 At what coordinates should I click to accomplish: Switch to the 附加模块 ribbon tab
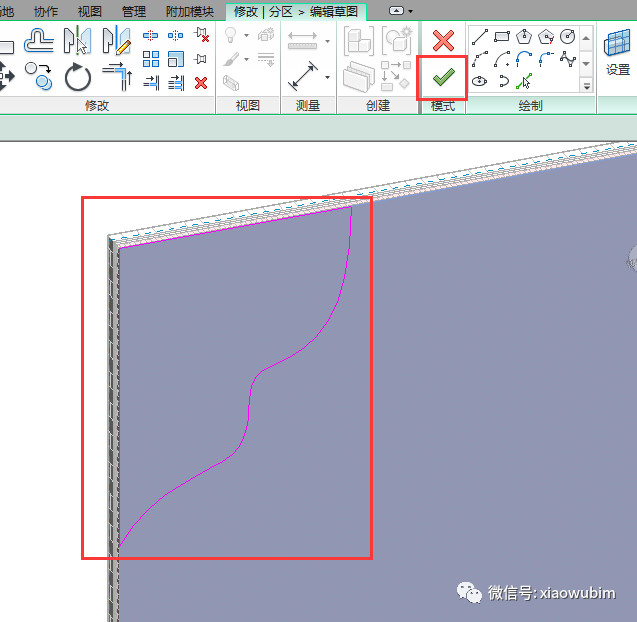coord(190,11)
